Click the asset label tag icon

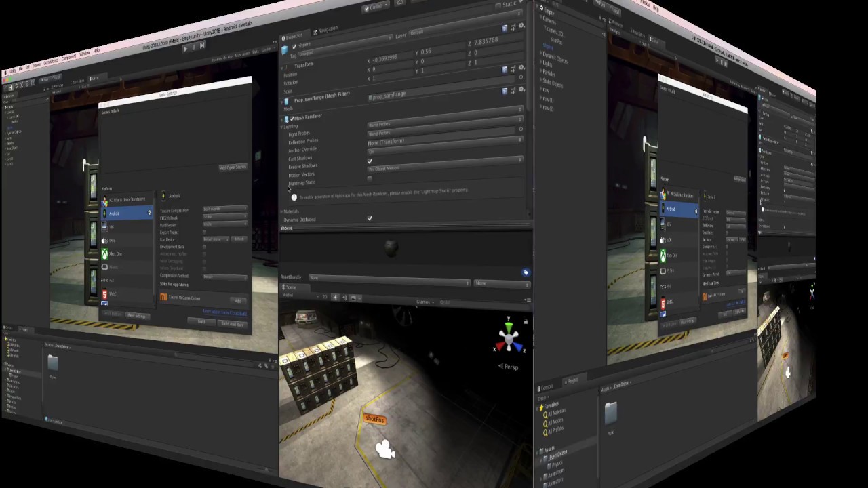(525, 272)
